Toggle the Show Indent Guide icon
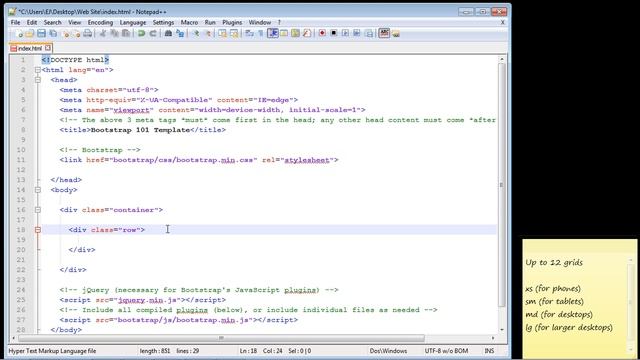Image resolution: width=640 pixels, height=360 pixels. coord(273,33)
